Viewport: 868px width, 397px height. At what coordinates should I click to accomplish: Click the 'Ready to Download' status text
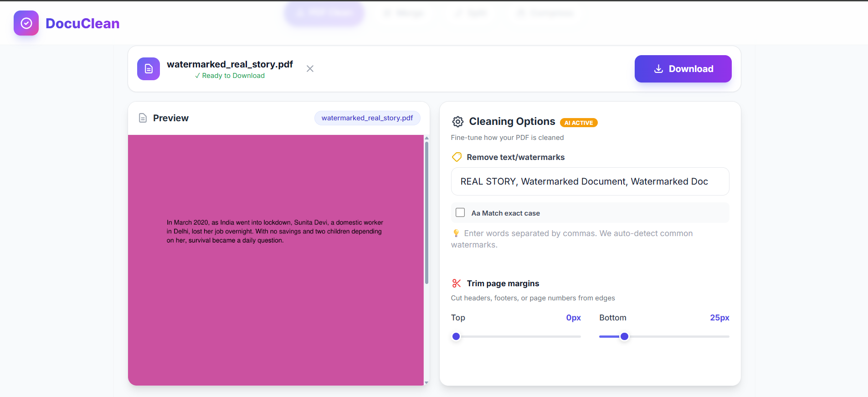pyautogui.click(x=230, y=76)
